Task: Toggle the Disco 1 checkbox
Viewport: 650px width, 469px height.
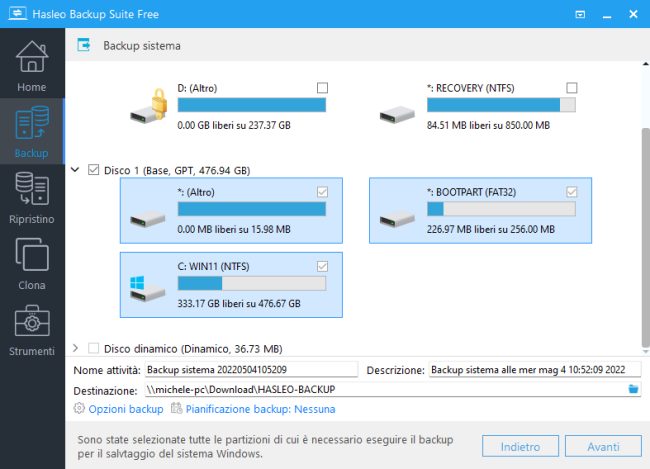Action: point(93,170)
